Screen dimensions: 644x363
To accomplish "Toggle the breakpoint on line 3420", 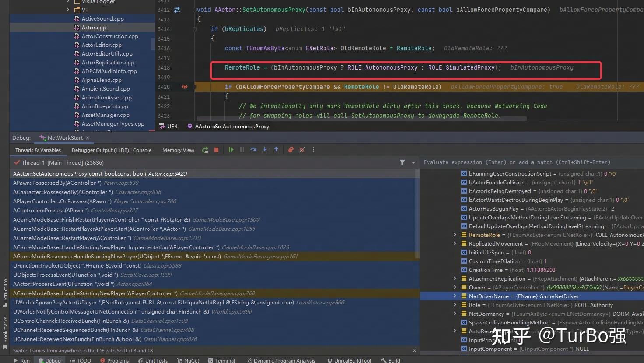I will pyautogui.click(x=184, y=87).
